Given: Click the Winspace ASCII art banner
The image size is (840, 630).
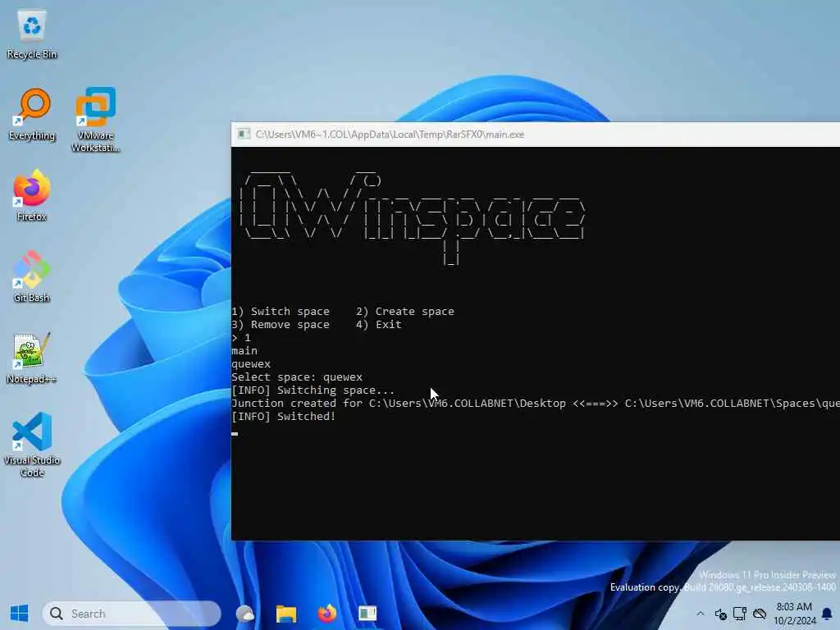Looking at the screenshot, I should click(412, 217).
